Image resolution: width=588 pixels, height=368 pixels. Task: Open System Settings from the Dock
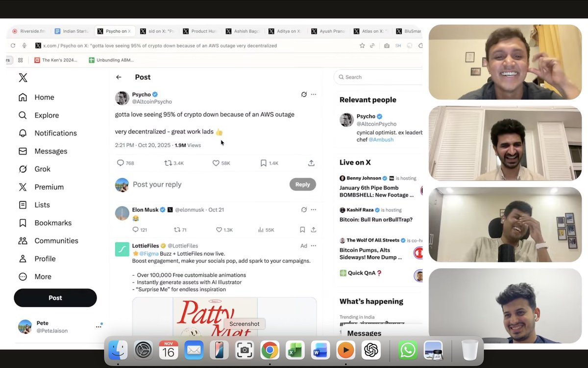(144, 350)
